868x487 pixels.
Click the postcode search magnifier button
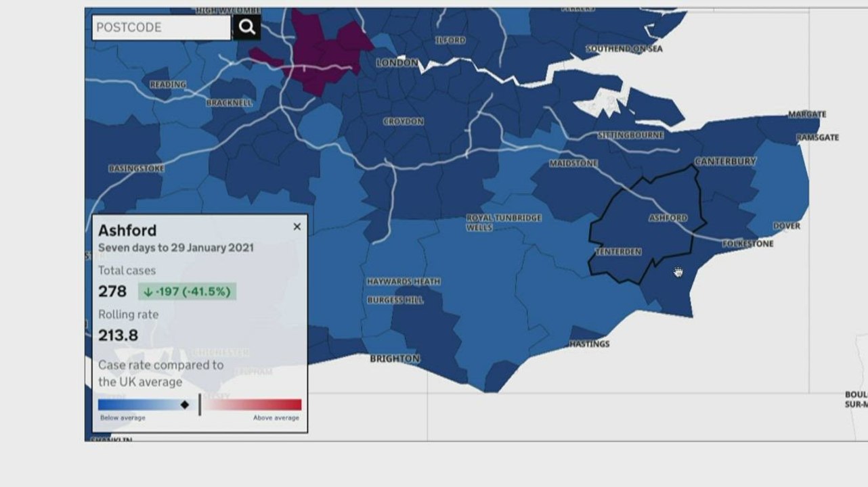tap(247, 27)
